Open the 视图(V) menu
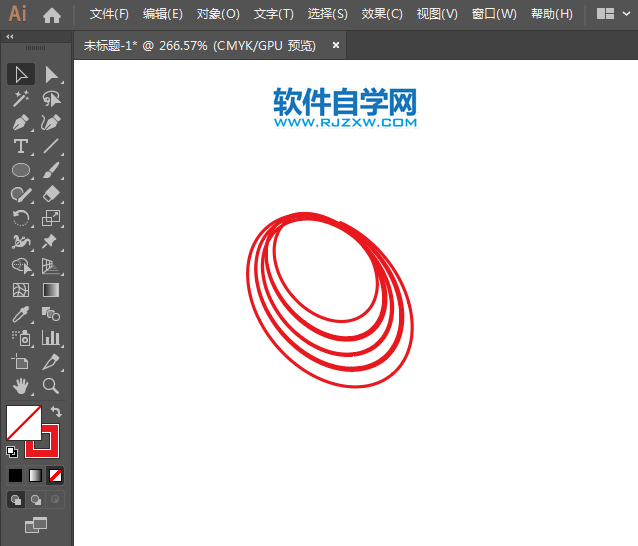Viewport: 638px width, 546px height. 437,14
